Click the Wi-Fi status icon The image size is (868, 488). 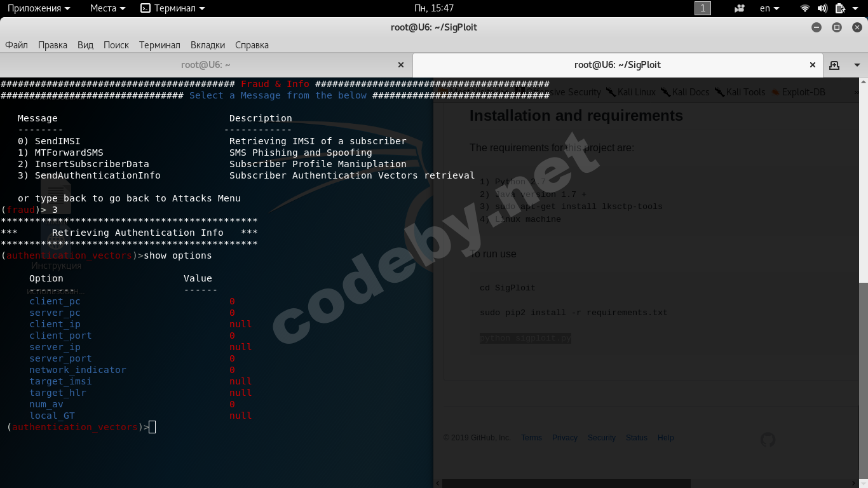click(805, 8)
